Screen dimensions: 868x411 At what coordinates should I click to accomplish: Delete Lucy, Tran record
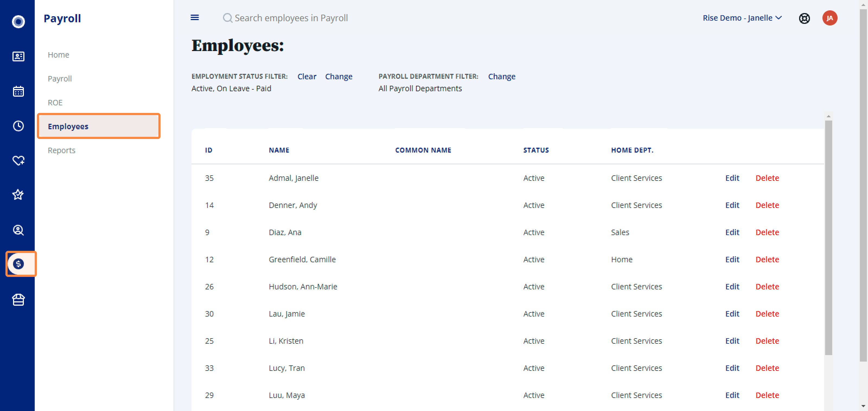(767, 368)
